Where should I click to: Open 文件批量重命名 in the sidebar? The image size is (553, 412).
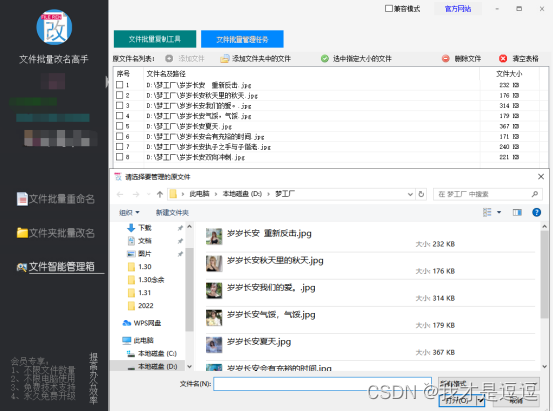[x=56, y=199]
